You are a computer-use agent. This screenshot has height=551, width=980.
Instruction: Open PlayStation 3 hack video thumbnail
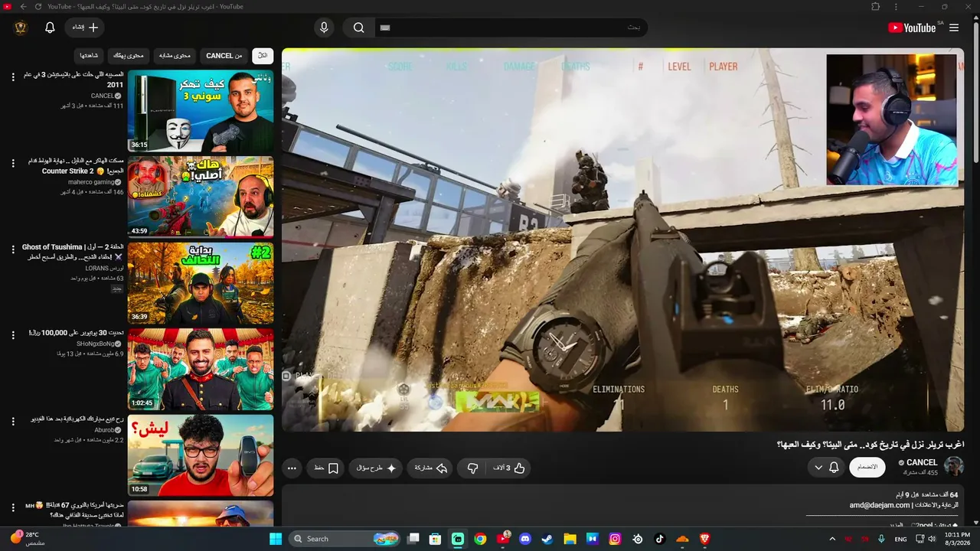(x=201, y=111)
